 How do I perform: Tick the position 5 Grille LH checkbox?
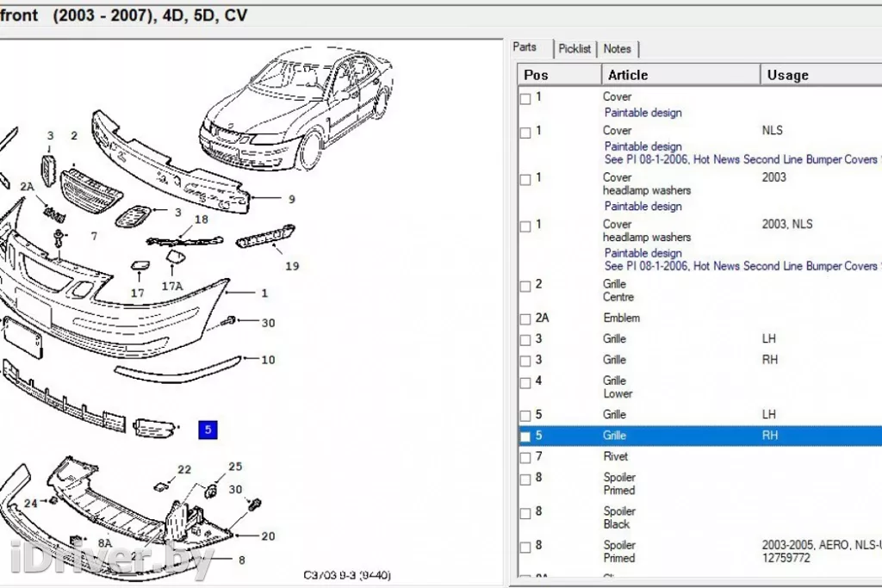click(x=525, y=416)
